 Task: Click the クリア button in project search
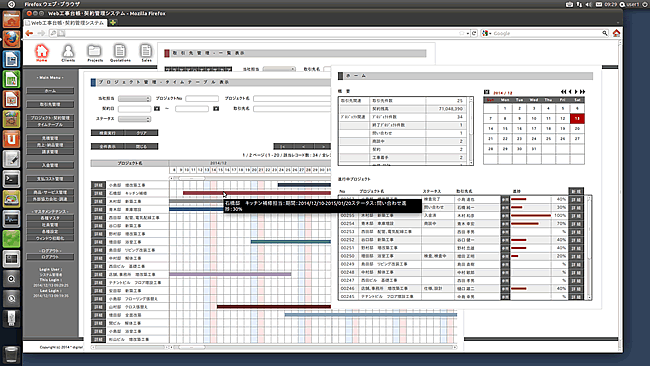pos(141,133)
